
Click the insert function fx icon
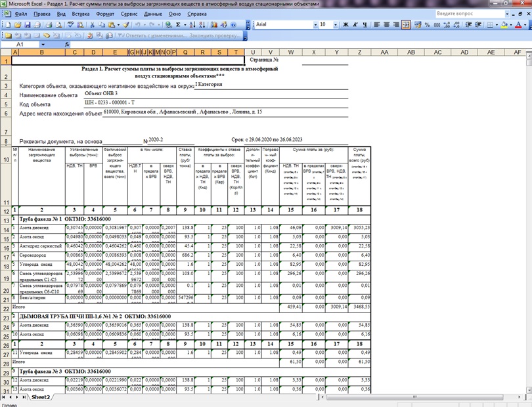(67, 44)
